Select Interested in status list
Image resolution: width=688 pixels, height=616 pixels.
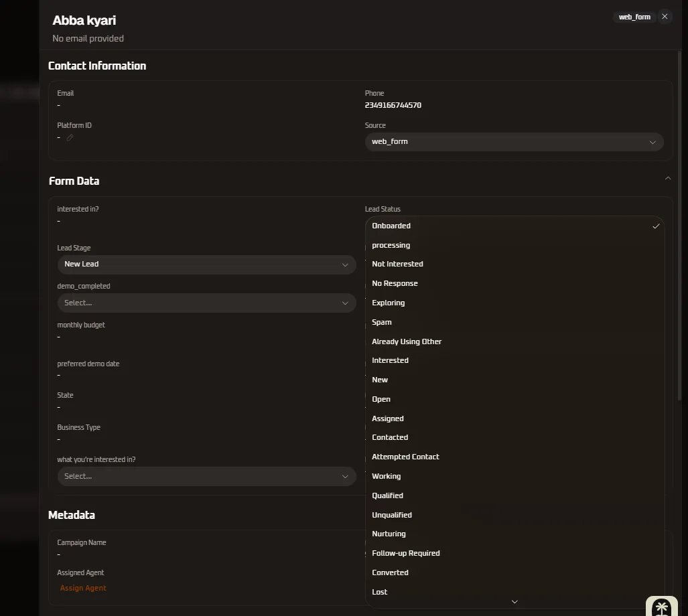pyautogui.click(x=514, y=360)
